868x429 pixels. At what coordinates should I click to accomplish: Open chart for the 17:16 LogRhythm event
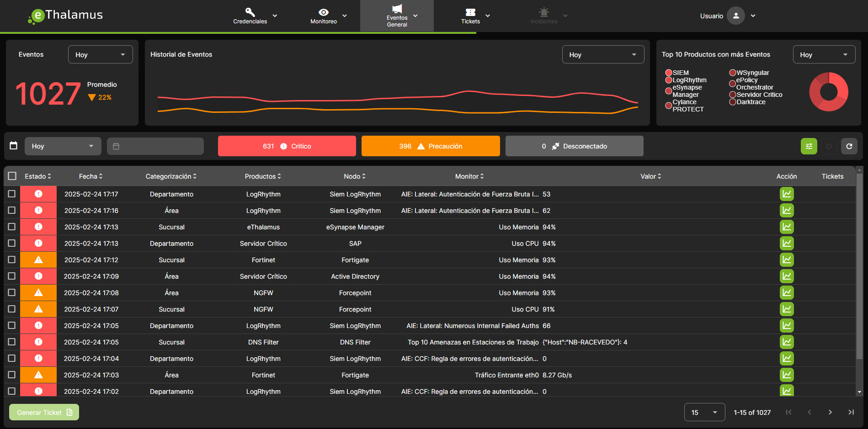tap(787, 211)
